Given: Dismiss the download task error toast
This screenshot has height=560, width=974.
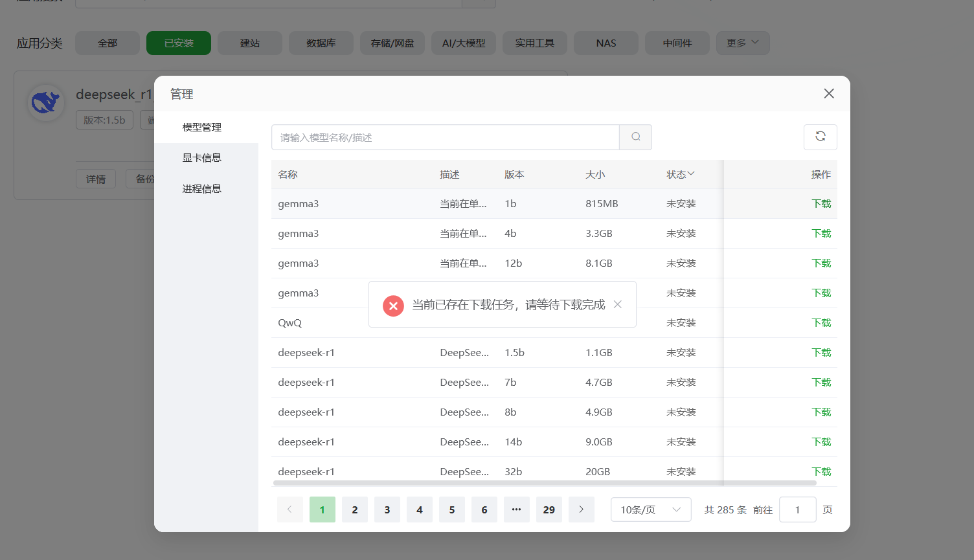Looking at the screenshot, I should [617, 304].
